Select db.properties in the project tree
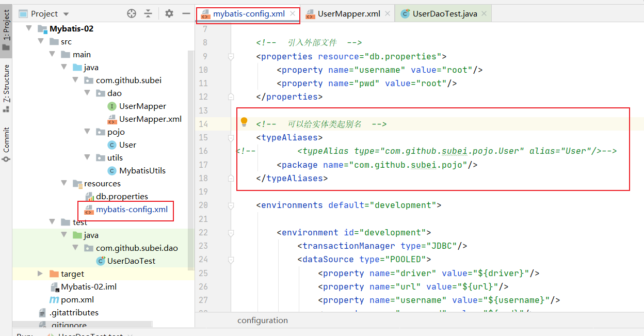Viewport: 644px width, 336px height. click(122, 196)
